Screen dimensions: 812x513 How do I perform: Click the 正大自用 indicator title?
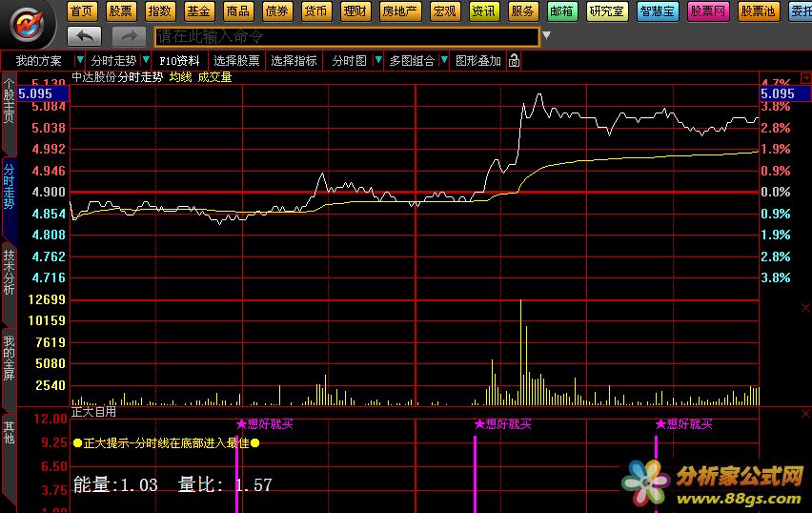[x=93, y=412]
